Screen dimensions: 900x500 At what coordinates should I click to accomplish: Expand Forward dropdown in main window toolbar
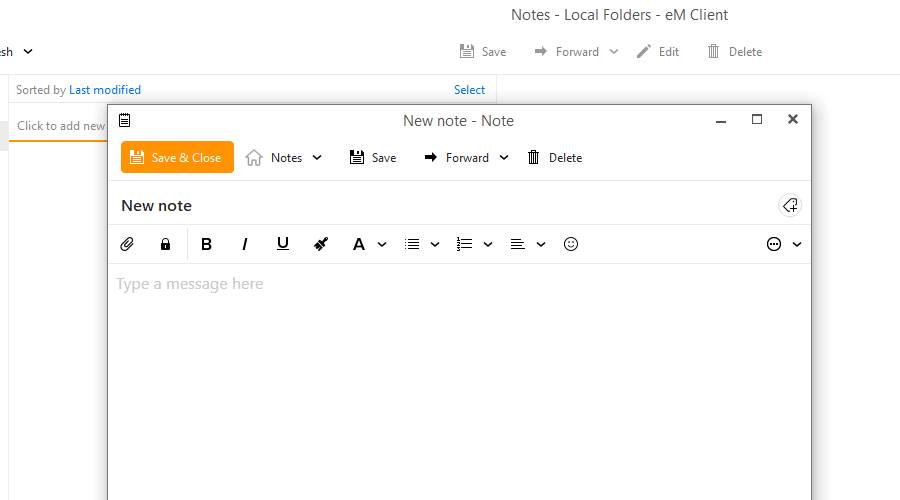point(614,52)
